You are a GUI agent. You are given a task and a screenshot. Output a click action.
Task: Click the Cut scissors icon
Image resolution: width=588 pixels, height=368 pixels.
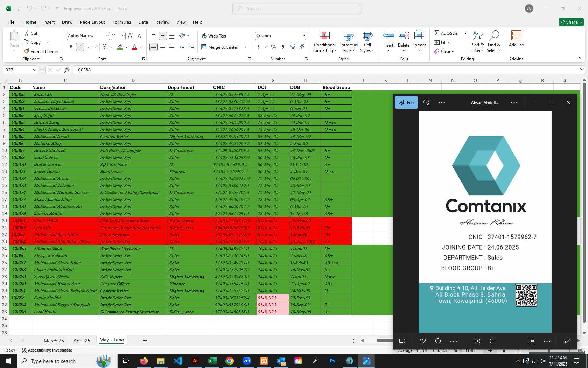27,33
